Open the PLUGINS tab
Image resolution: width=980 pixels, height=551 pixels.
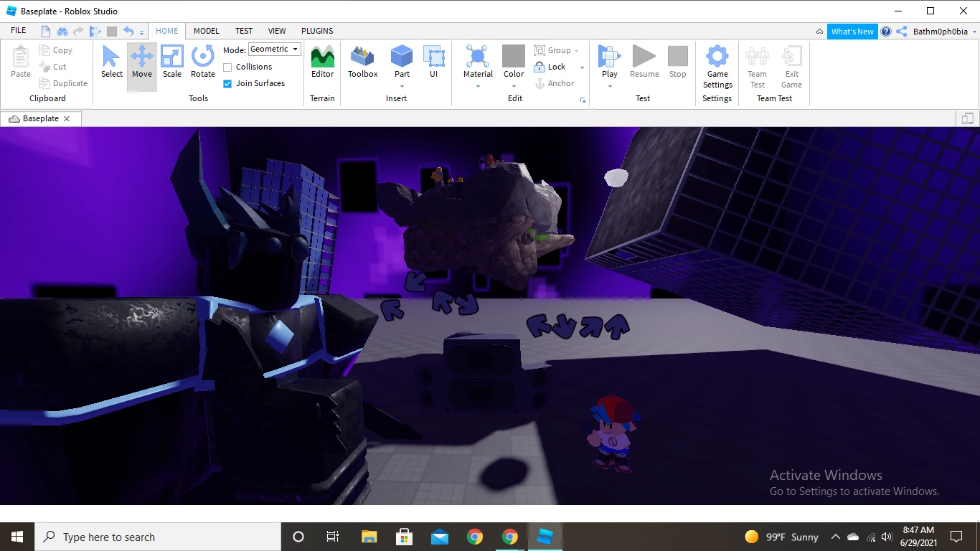point(317,31)
